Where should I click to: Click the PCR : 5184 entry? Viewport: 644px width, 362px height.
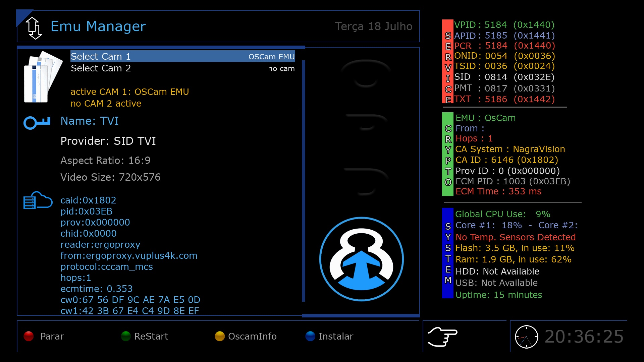click(x=504, y=46)
